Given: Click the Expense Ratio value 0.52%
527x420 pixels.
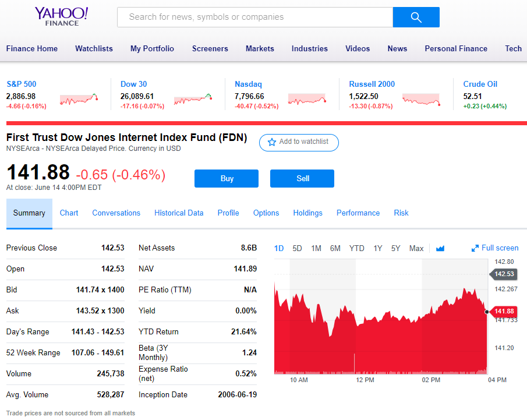Looking at the screenshot, I should tap(246, 373).
